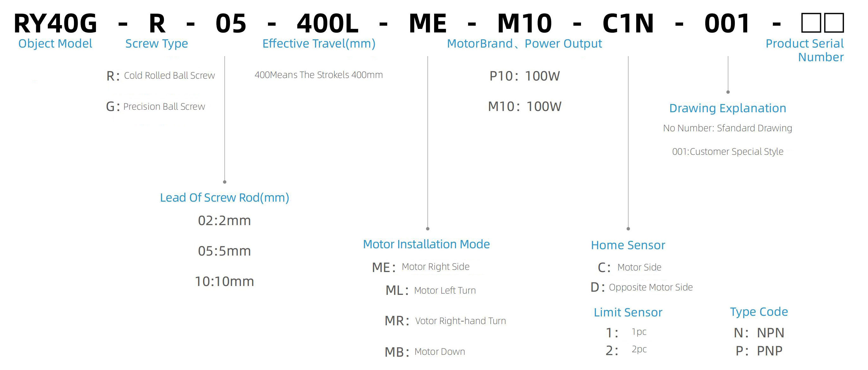Click the Lead Of Screw Rod(mm) heading
Screen dimensions: 868x370
coord(225,198)
